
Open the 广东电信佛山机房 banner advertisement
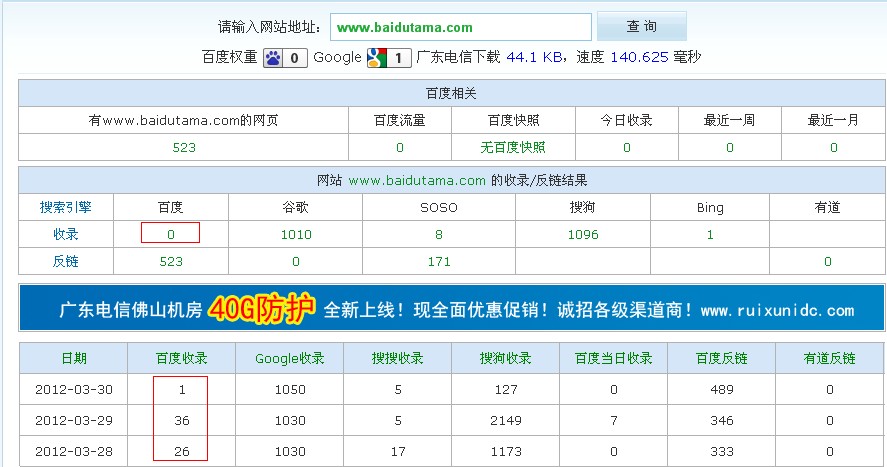click(x=451, y=308)
